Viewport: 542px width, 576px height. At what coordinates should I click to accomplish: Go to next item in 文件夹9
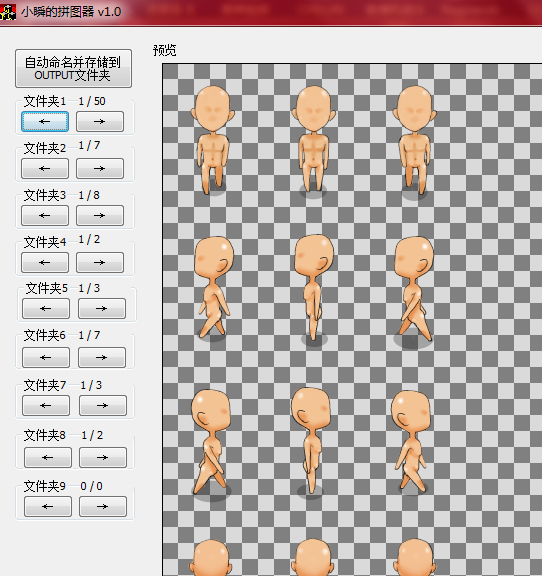103,507
